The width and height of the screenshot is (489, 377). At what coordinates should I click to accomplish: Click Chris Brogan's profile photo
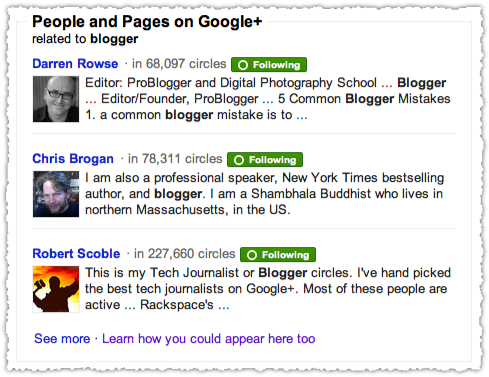56,194
